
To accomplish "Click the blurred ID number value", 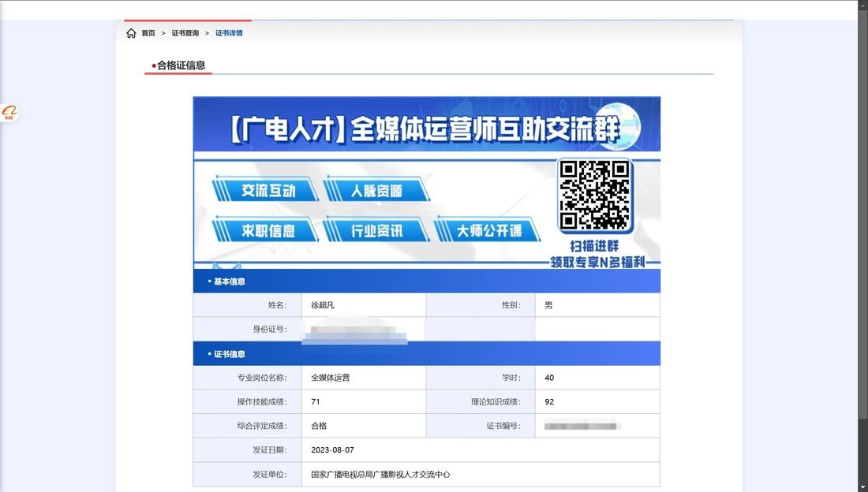I will tap(355, 331).
